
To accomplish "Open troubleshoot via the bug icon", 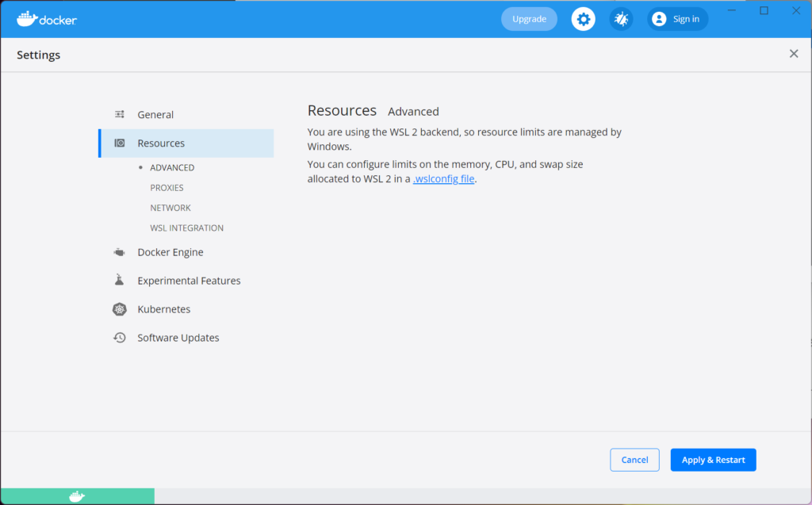I will [x=621, y=19].
